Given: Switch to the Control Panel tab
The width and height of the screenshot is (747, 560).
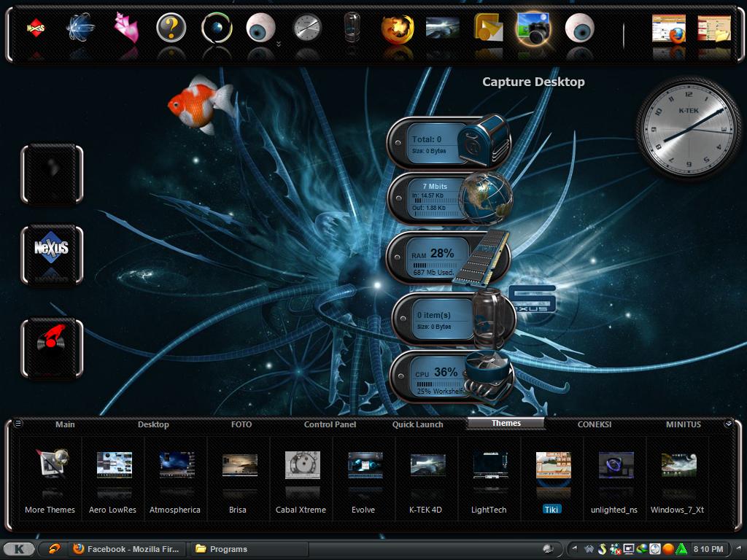Looking at the screenshot, I should pyautogui.click(x=330, y=424).
